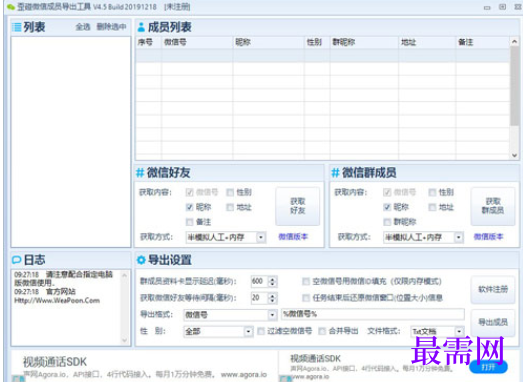The height and width of the screenshot is (382, 523).
Task: Click the WeChat app icon in title bar
Action: [x=11, y=7]
